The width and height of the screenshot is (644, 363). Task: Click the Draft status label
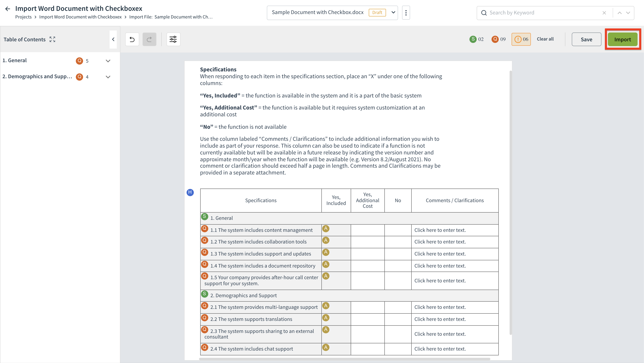377,12
